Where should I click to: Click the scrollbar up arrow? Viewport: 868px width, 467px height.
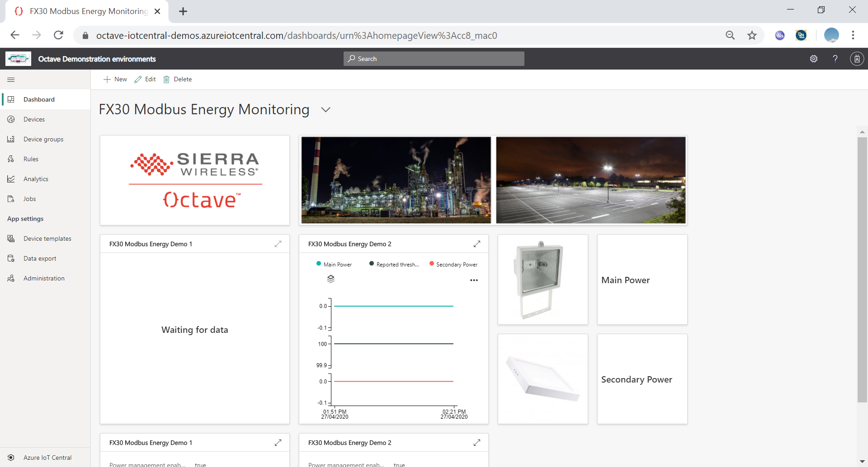point(862,132)
